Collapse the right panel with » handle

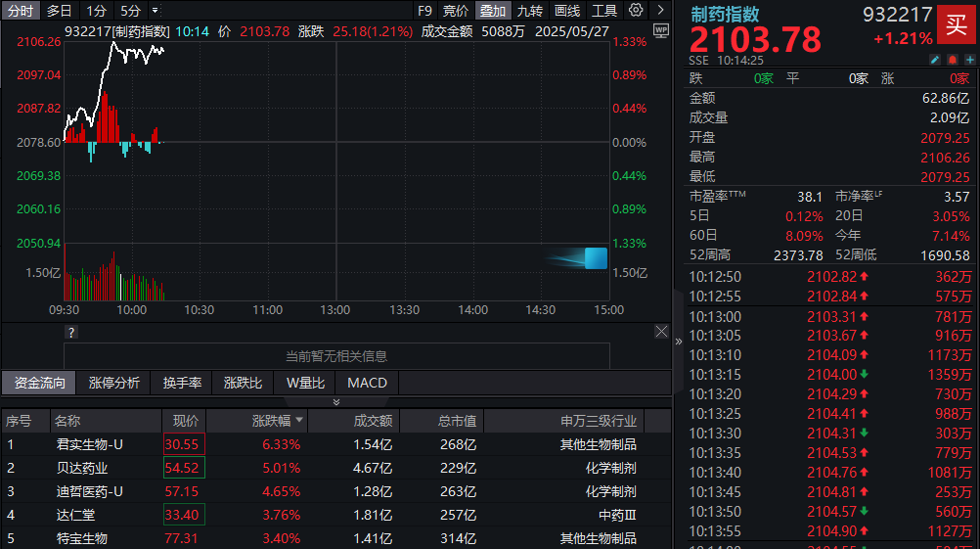680,342
